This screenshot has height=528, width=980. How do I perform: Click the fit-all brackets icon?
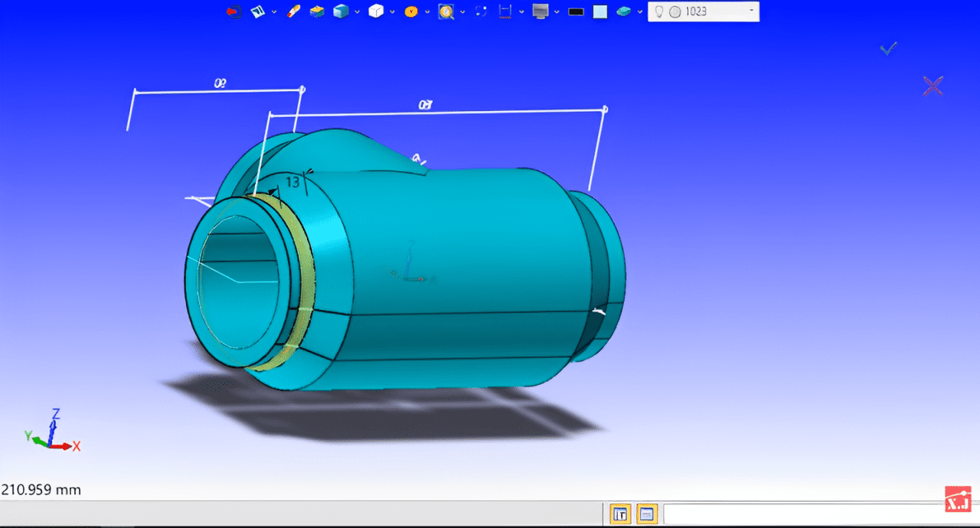tap(482, 11)
